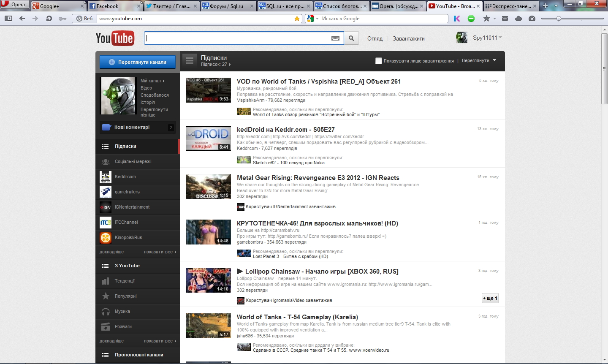
Task: Switch to the Экспресс-панель tab
Action: 511,6
